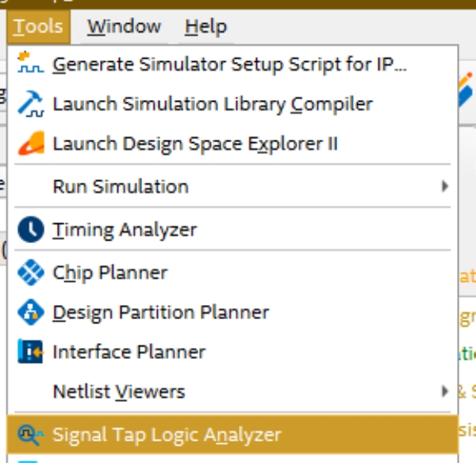The image size is (476, 463).
Task: Open Signal Tap Logic Analyzer entry
Action: click(x=167, y=434)
